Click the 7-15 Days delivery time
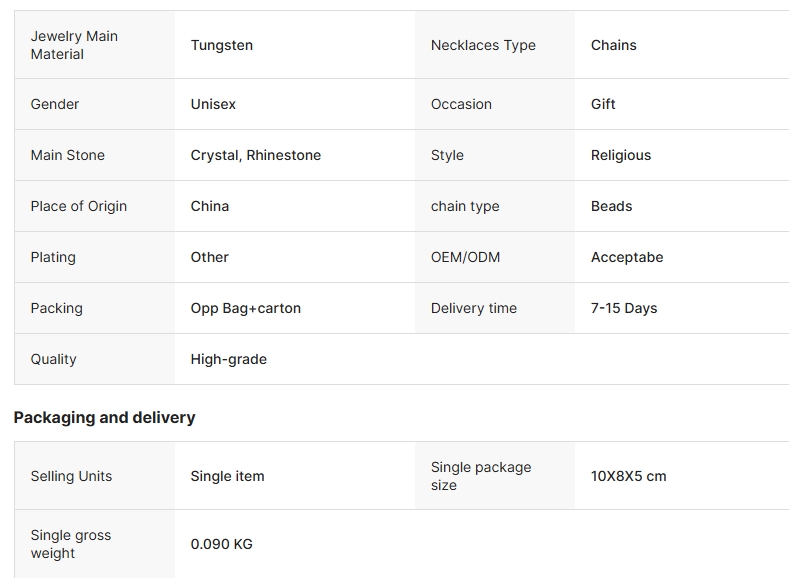 [624, 308]
